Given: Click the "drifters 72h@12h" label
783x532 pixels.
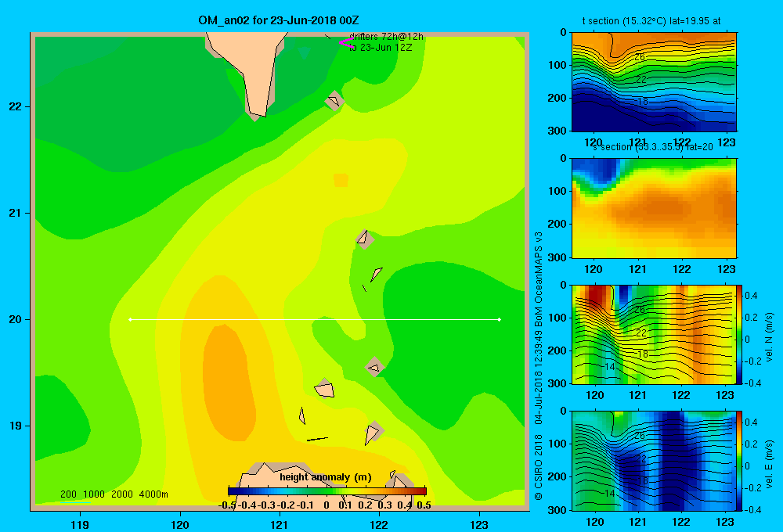Looking at the screenshot, I should [386, 37].
